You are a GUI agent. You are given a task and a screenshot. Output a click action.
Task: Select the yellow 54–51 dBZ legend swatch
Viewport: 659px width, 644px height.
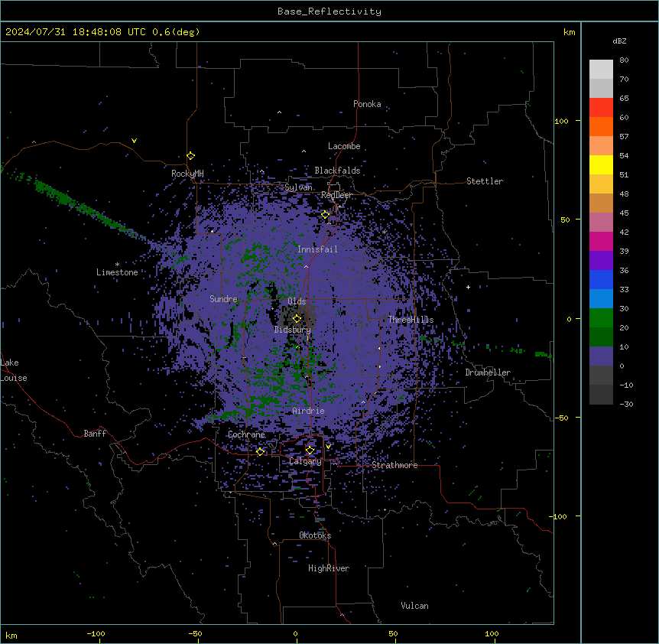[x=601, y=164]
